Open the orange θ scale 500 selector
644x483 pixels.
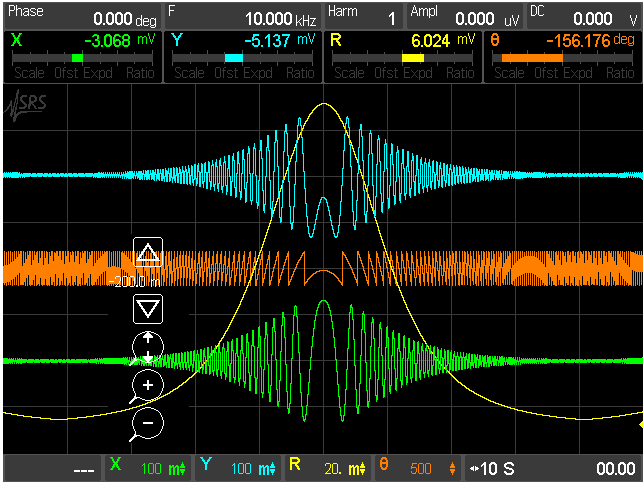(x=422, y=468)
